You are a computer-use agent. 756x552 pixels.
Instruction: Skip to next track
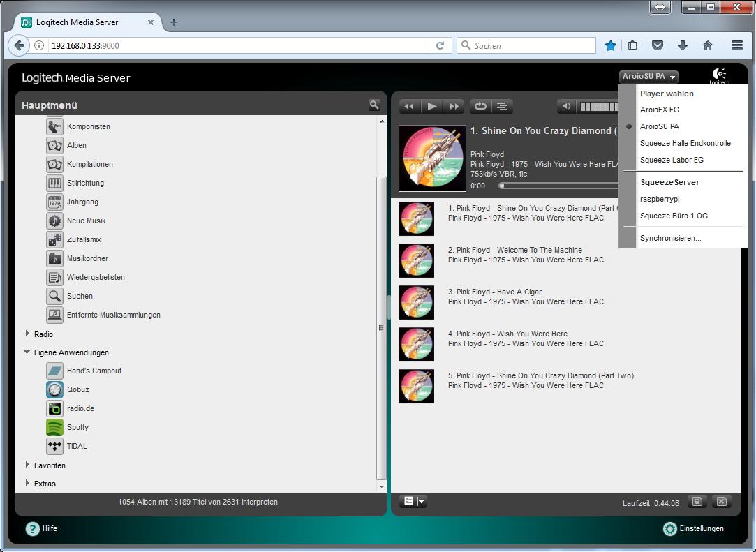coord(454,106)
